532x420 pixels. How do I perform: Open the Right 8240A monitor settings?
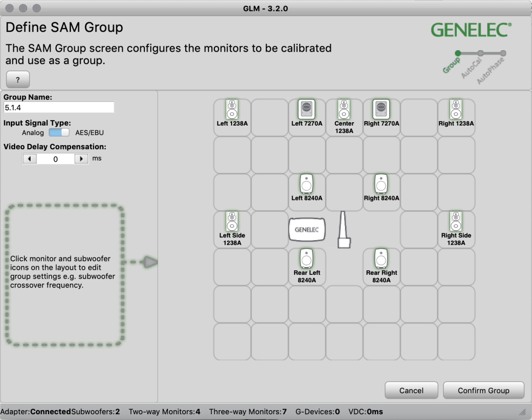point(381,184)
